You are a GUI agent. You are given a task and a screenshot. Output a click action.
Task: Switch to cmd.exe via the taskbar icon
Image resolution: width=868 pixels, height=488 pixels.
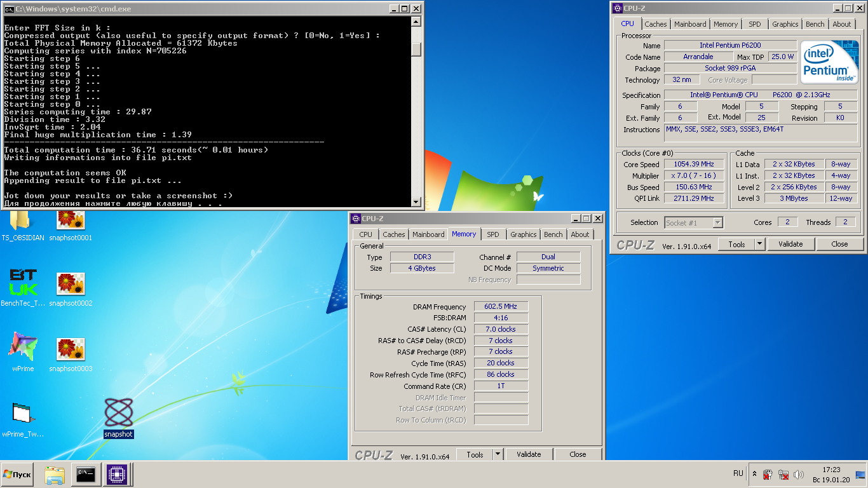[x=85, y=474]
